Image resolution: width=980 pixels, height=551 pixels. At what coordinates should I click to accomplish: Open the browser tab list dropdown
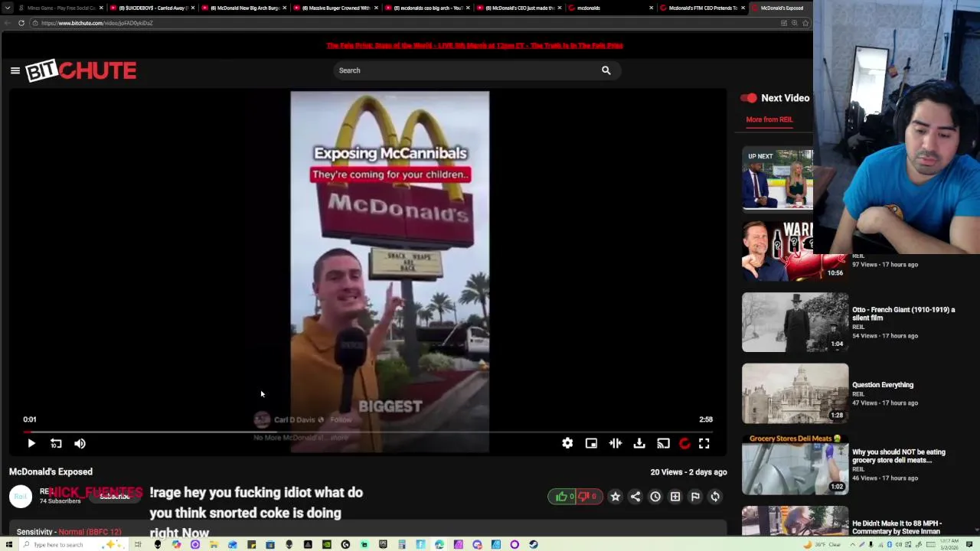tap(8, 8)
